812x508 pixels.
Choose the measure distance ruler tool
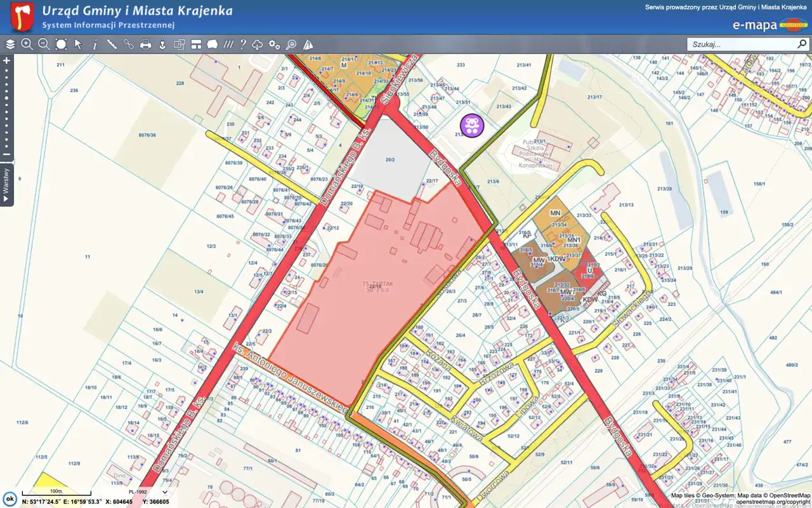pyautogui.click(x=112, y=44)
